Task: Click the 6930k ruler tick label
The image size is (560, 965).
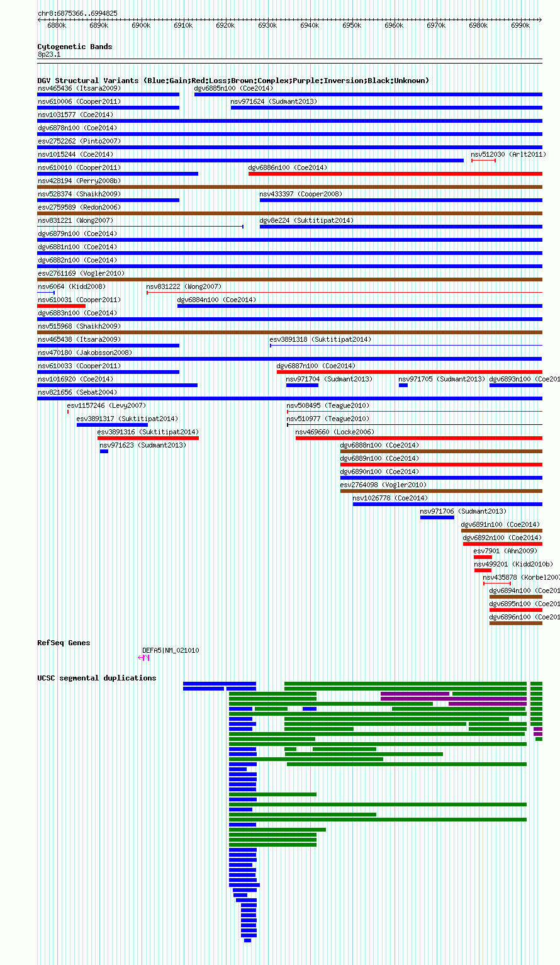Action: [x=267, y=25]
